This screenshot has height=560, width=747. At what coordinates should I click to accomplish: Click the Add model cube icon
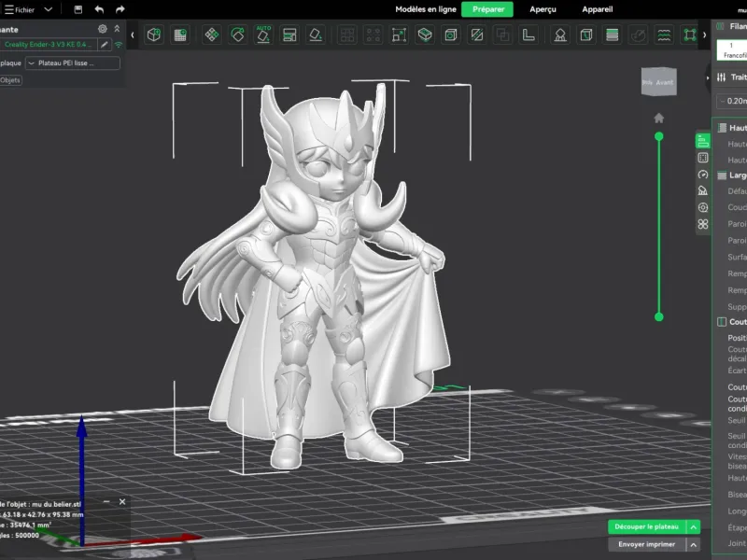[154, 35]
